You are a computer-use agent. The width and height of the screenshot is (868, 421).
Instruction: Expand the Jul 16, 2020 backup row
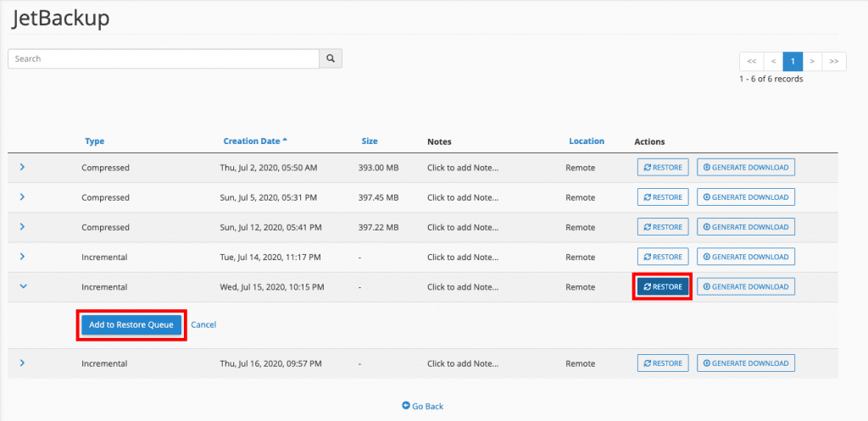[22, 363]
